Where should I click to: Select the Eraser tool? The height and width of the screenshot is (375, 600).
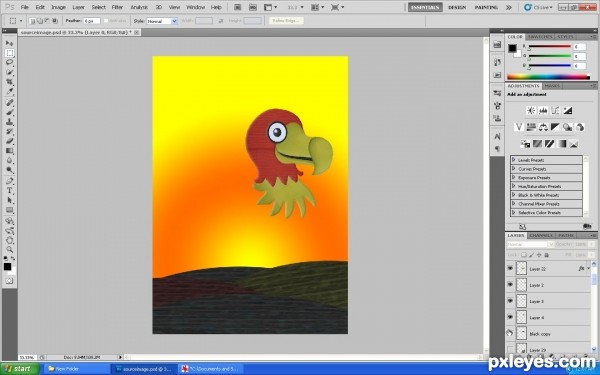click(x=10, y=141)
